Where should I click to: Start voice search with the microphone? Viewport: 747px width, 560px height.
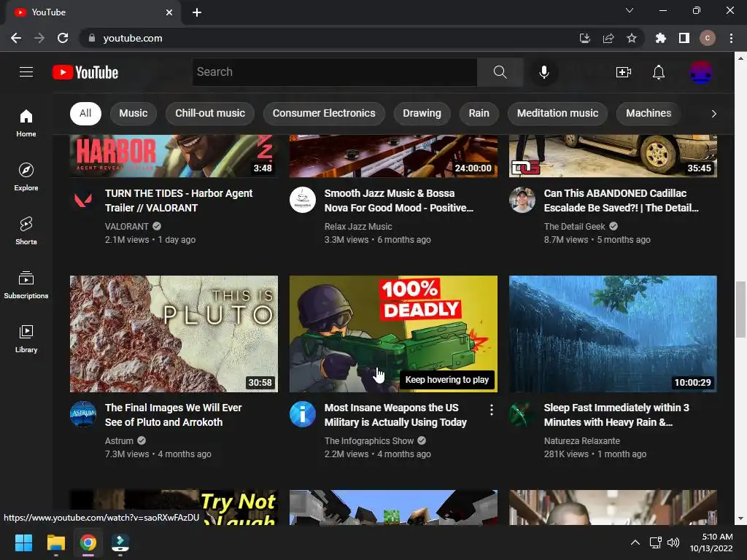point(543,72)
